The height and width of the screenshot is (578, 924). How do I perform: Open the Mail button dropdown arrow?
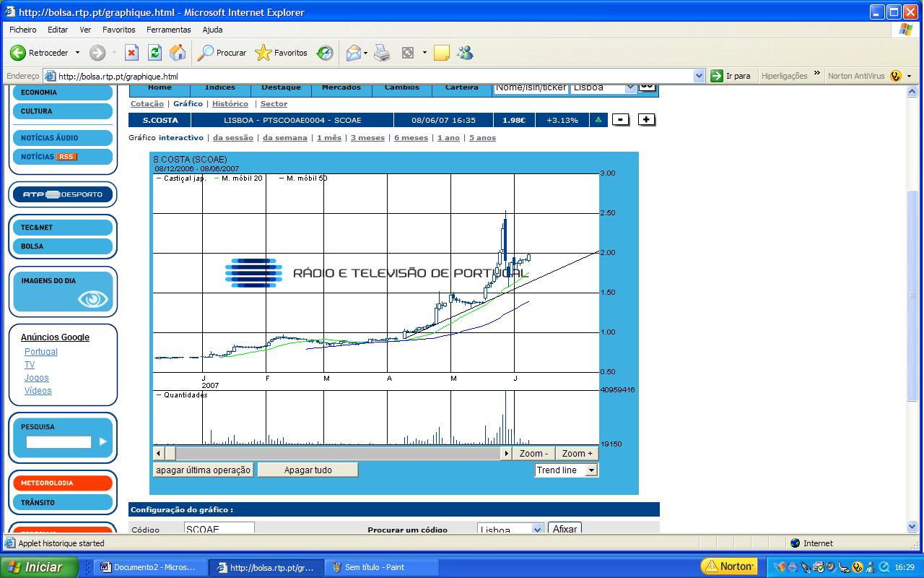366,53
